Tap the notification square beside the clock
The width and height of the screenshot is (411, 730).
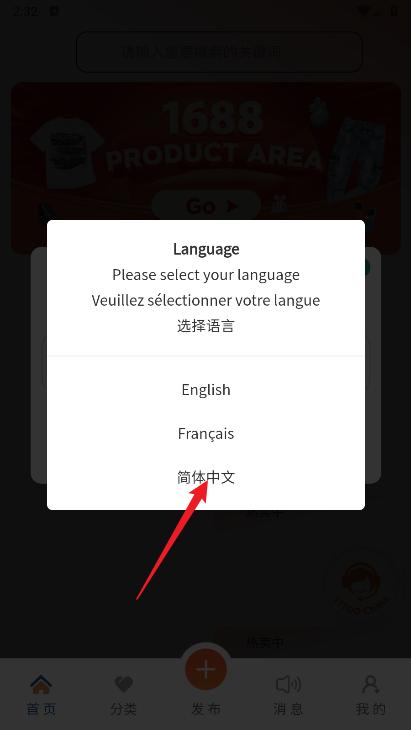54,11
